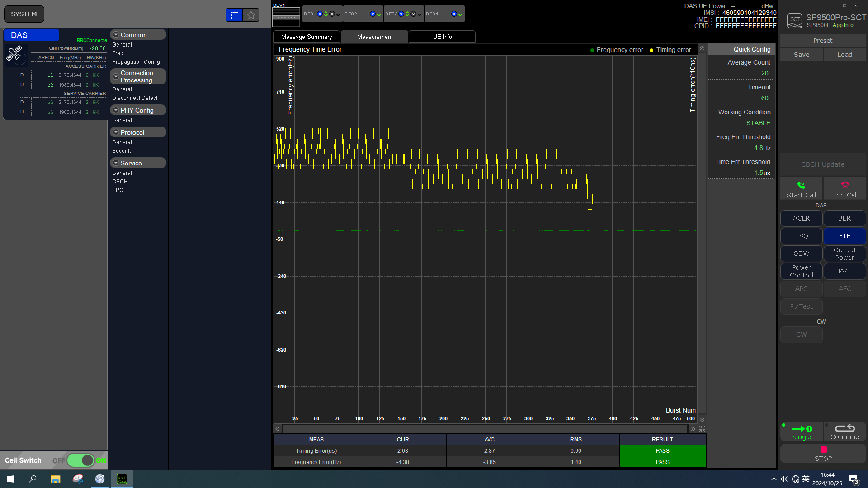Collapse the Connection Processing section

[x=116, y=76]
